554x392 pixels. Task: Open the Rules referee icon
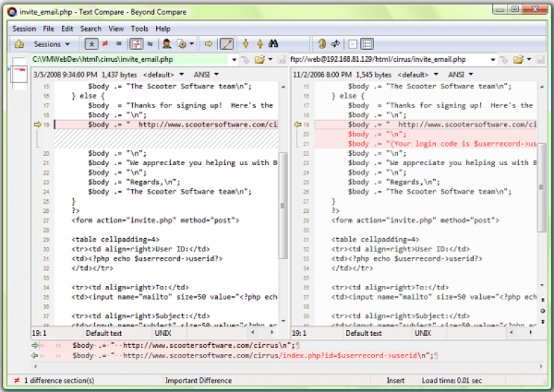click(x=167, y=44)
